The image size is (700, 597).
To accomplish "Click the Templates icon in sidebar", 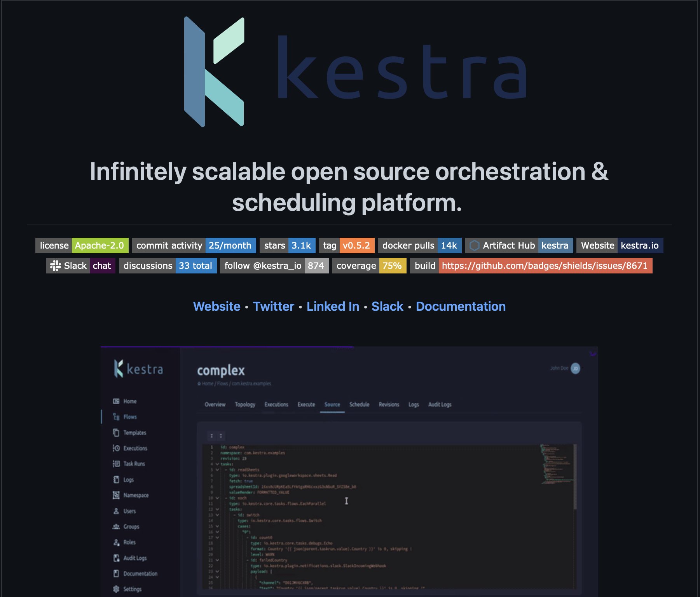I will (x=116, y=432).
